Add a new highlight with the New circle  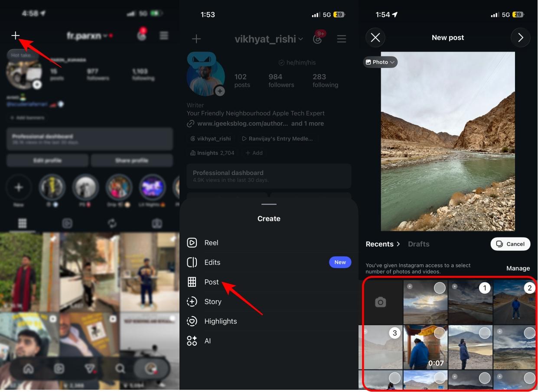point(19,188)
